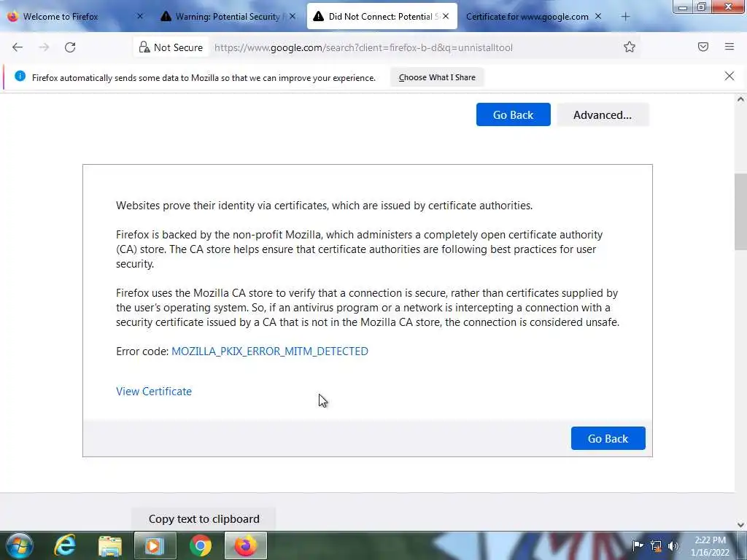Open the Save to Pocket icon
This screenshot has width=747, height=560.
coord(703,47)
